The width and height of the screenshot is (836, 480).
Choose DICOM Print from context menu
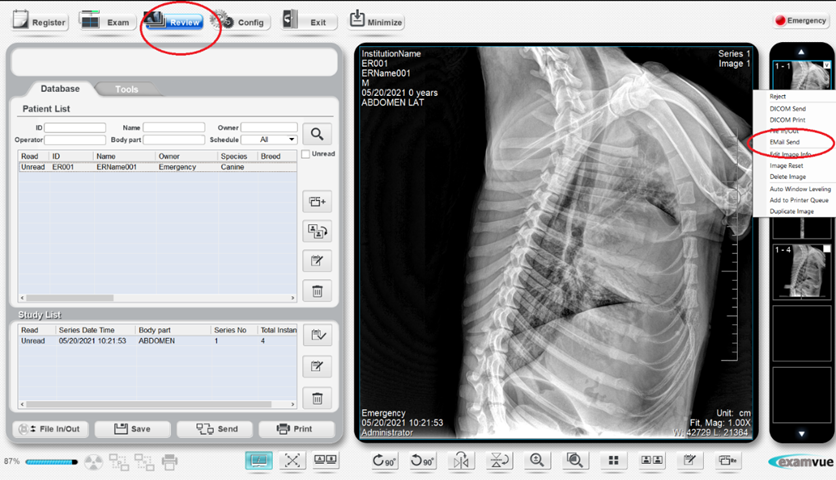click(787, 120)
